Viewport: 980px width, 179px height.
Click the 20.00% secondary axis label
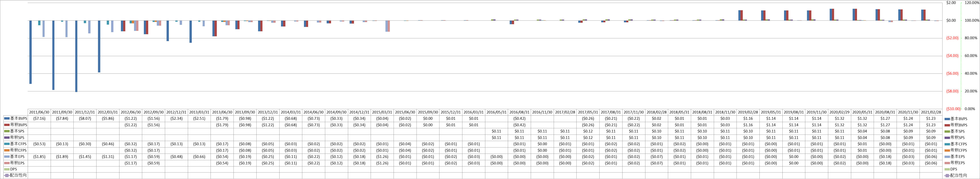(x=971, y=91)
